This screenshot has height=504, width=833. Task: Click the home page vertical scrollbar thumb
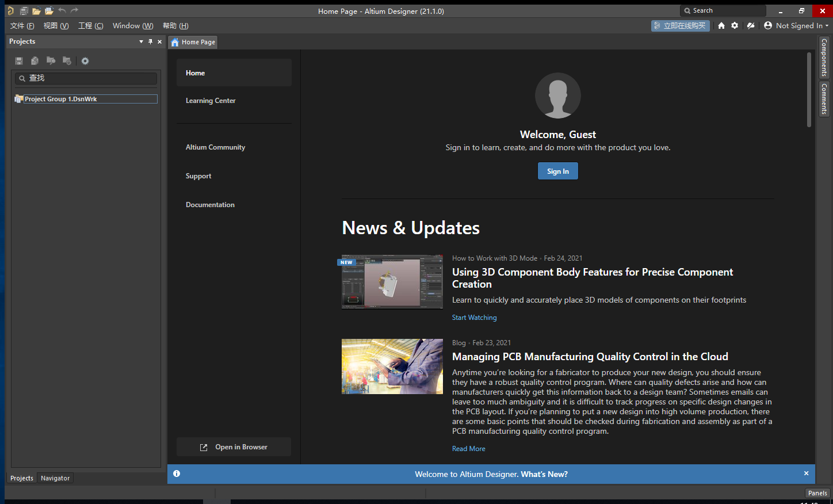pos(809,90)
